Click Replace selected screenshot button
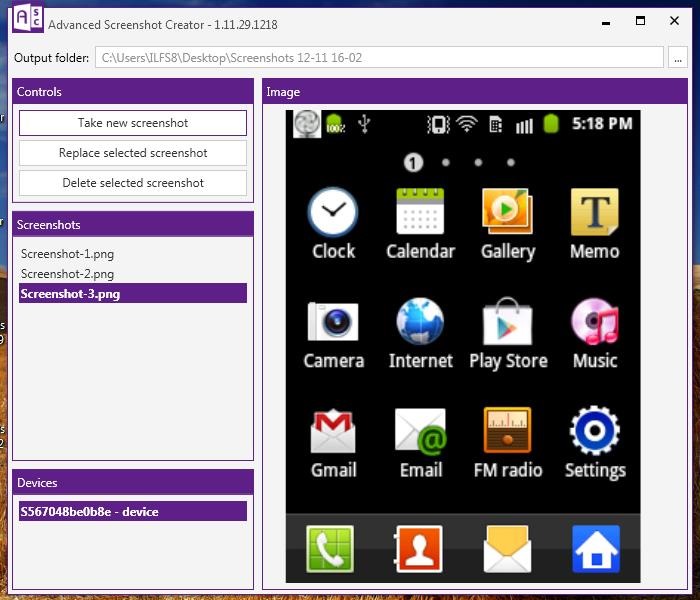Screen dimensions: 700x600 pos(133,153)
